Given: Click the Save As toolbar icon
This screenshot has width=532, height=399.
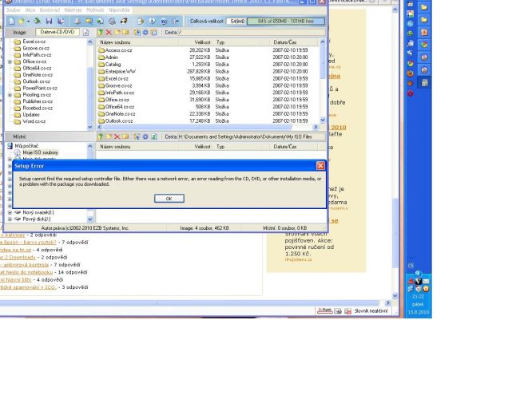Looking at the screenshot, I should (x=61, y=21).
